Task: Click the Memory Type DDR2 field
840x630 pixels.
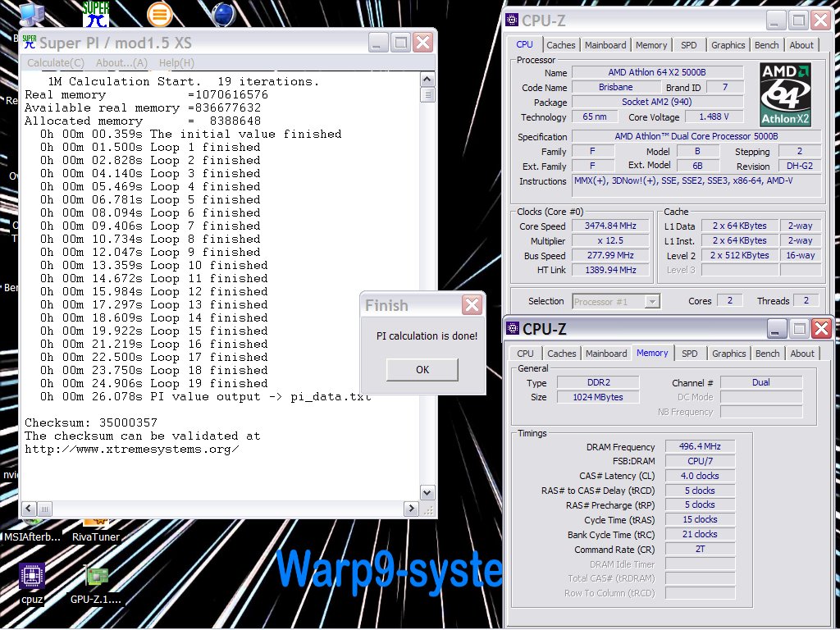Action: (x=598, y=382)
